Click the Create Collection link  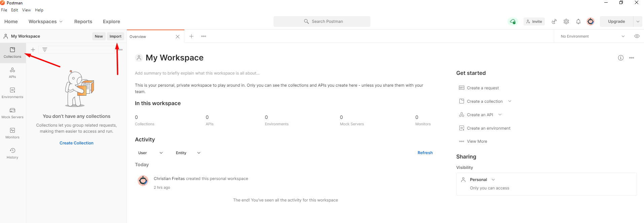click(76, 143)
